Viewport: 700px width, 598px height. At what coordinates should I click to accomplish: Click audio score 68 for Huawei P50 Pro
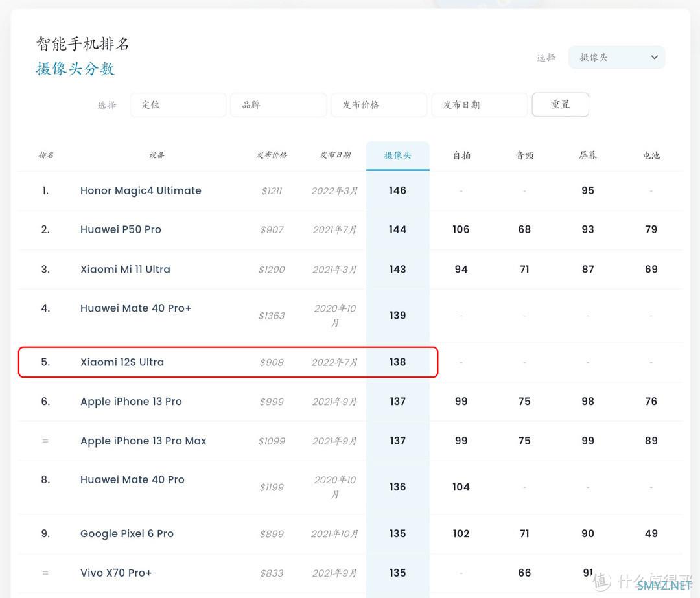click(x=524, y=229)
